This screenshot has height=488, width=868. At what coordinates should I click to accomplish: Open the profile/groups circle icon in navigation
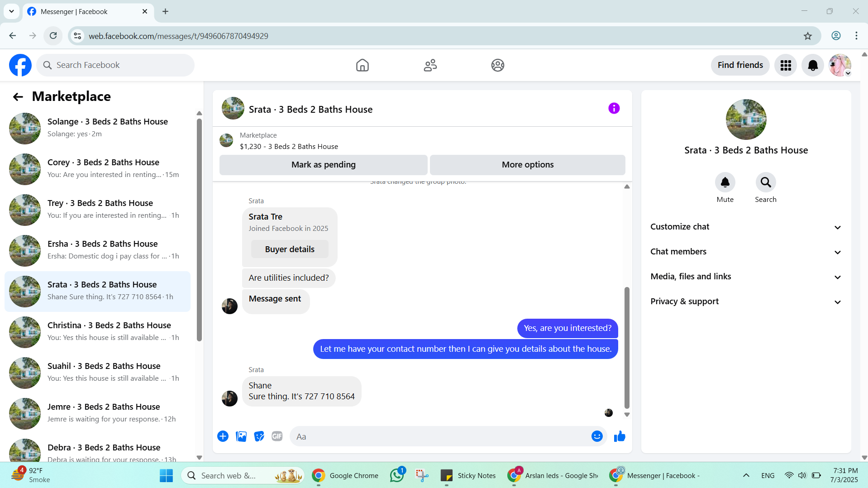click(x=497, y=65)
